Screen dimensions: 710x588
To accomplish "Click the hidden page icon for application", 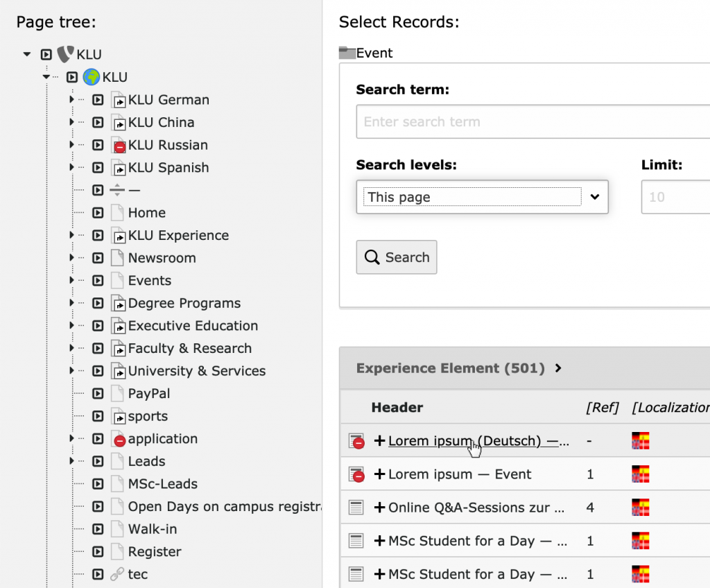I will tap(118, 439).
